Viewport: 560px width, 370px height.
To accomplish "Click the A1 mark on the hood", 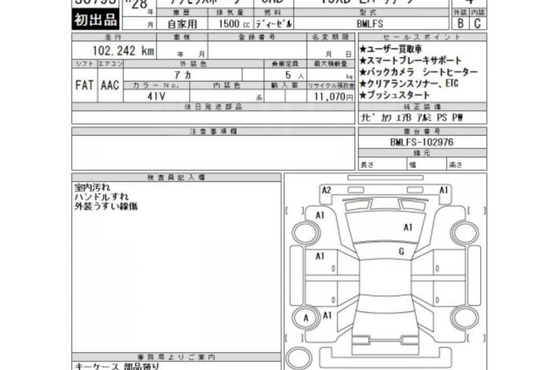I will point(408,228).
